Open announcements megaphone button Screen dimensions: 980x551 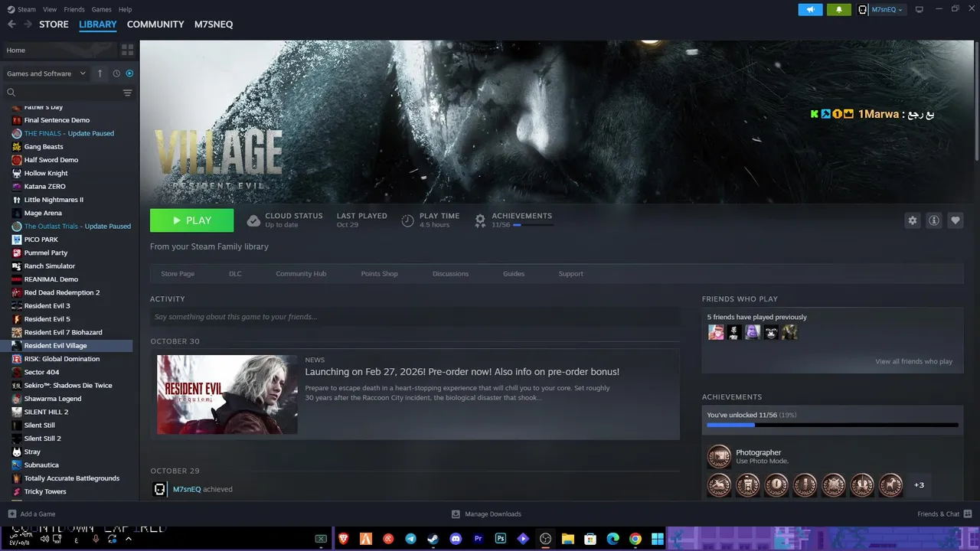(810, 9)
